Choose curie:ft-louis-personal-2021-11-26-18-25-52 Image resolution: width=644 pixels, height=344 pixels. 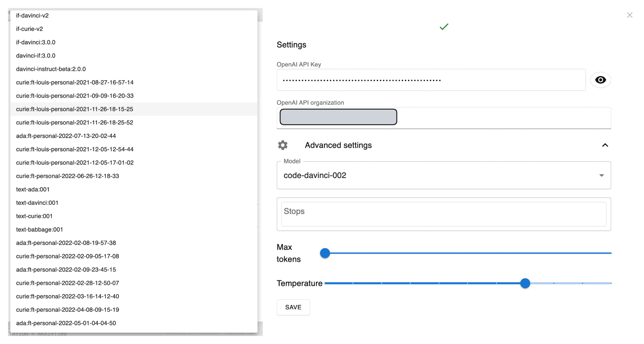point(134,123)
